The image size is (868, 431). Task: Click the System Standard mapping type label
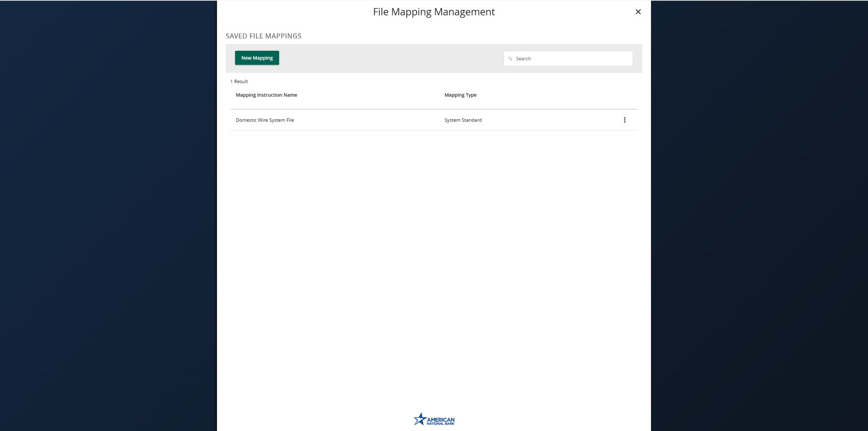tap(463, 120)
